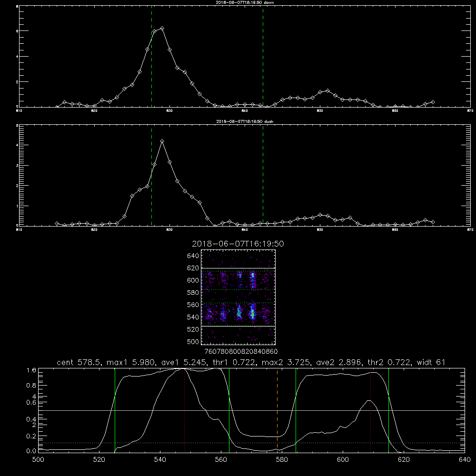
Task: Click the image y-axis label 580
Action: coord(193,293)
